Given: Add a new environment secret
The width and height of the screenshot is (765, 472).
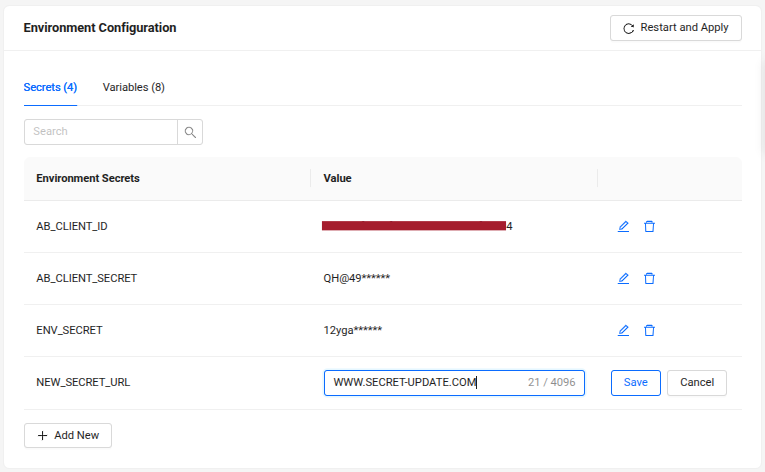Looking at the screenshot, I should (68, 435).
